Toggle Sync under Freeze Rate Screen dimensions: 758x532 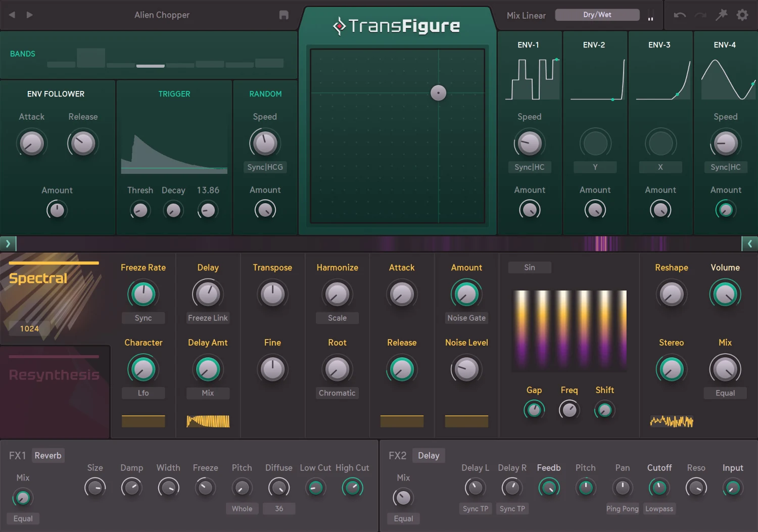coord(143,318)
